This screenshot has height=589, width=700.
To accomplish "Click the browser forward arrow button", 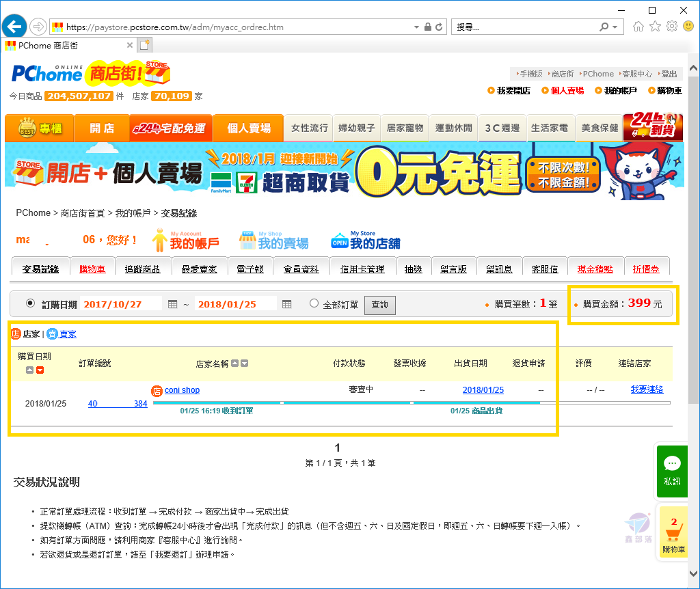I will (x=38, y=27).
